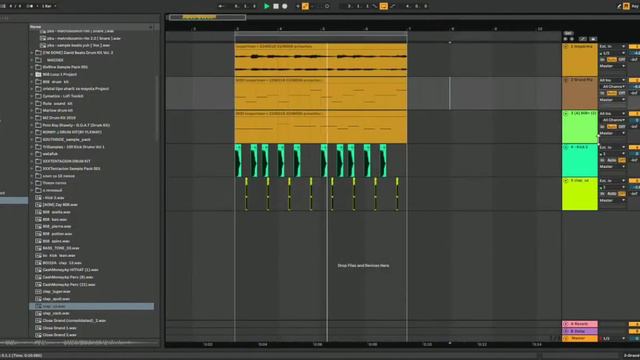The width and height of the screenshot is (640, 360).
Task: Set Kick track monitor to Off
Action: click(x=622, y=160)
